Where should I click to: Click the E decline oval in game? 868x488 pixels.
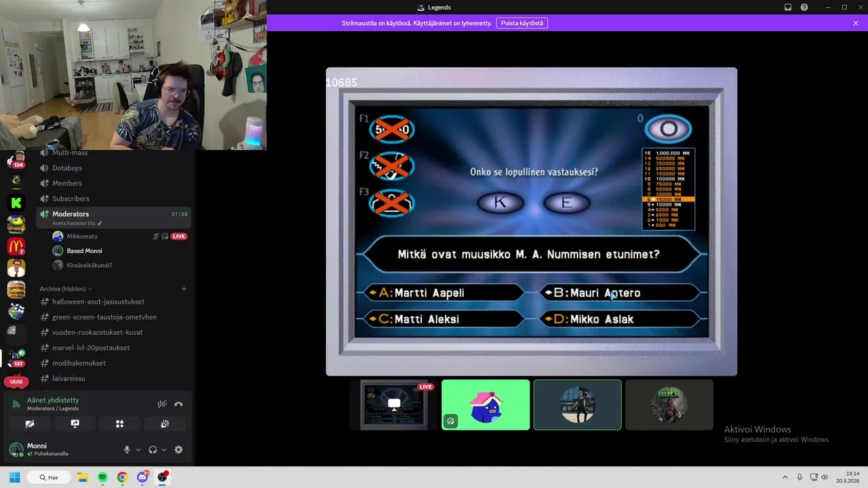[x=567, y=203]
